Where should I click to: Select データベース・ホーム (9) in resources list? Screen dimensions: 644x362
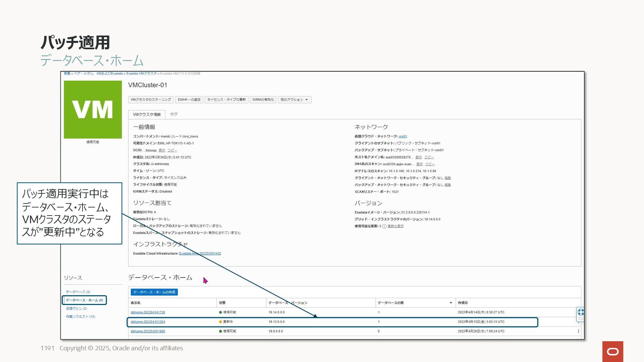84,300
